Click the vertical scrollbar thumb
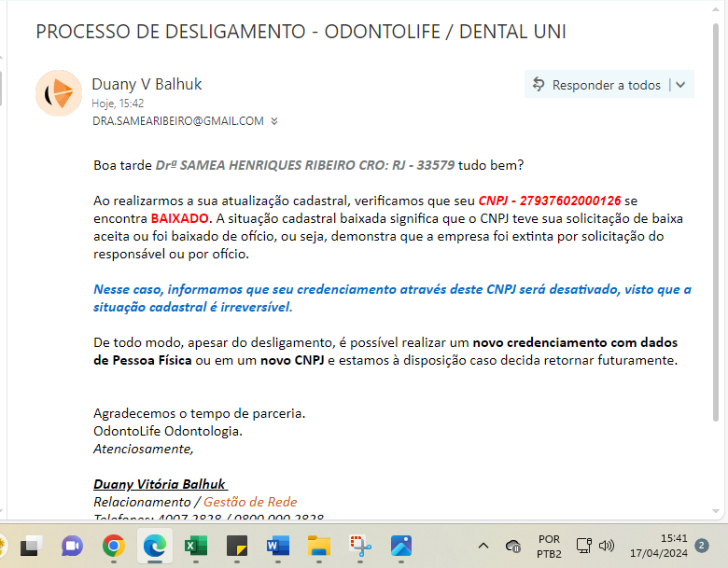The image size is (728, 568). [716, 223]
